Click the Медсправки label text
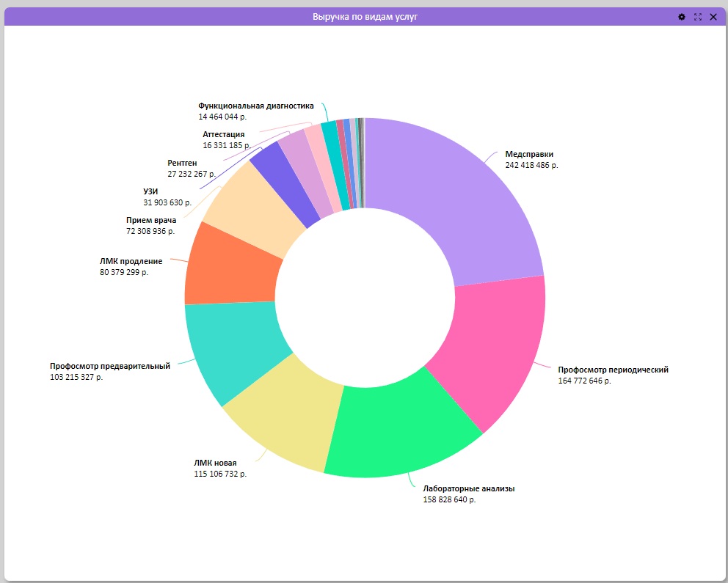Screen dimensions: 728x583 pos(529,154)
